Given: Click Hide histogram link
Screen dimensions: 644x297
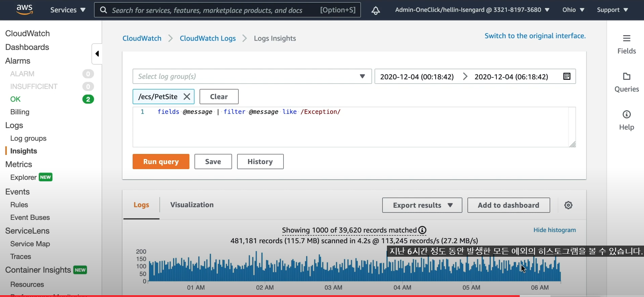Looking at the screenshot, I should (x=554, y=230).
